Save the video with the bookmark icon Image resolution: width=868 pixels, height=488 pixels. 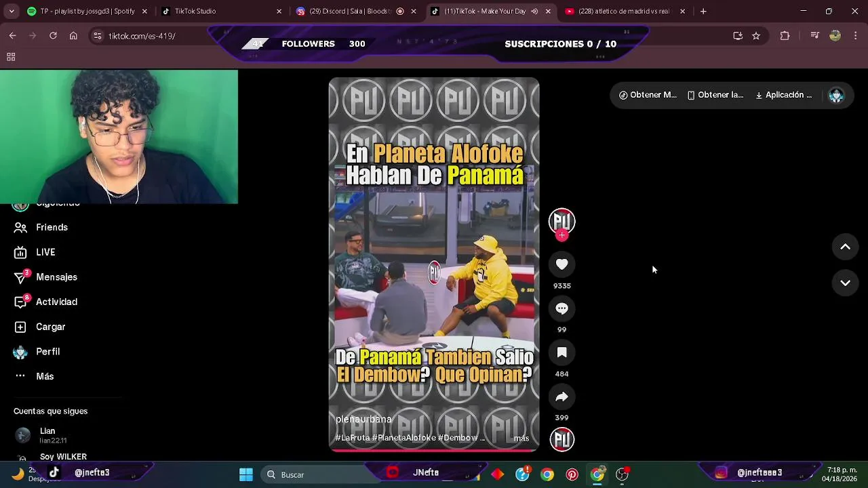(561, 352)
